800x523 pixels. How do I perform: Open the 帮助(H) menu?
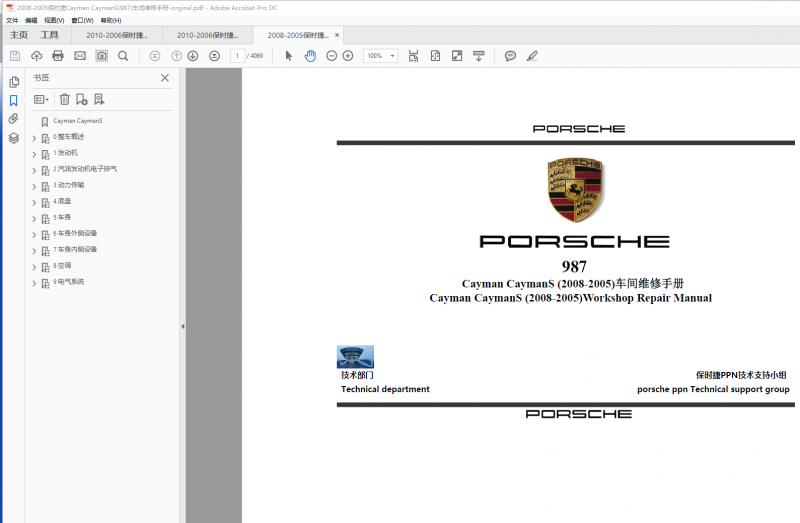[x=111, y=20]
